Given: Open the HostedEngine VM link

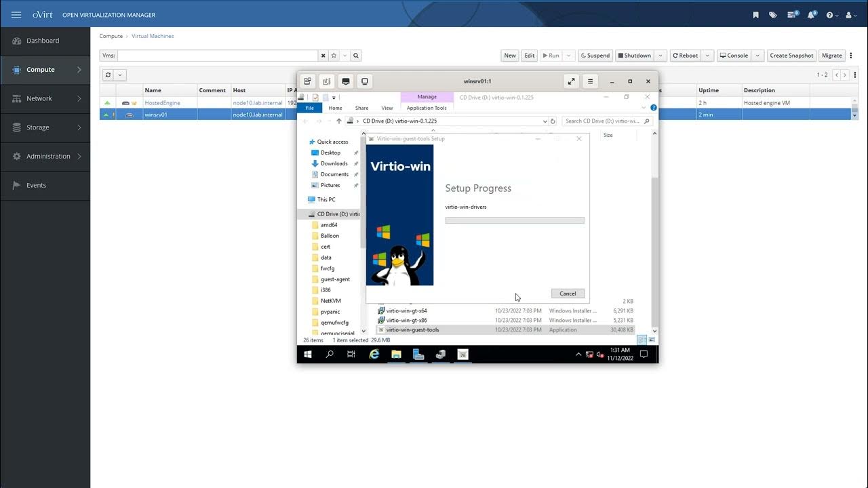Looking at the screenshot, I should coord(162,103).
